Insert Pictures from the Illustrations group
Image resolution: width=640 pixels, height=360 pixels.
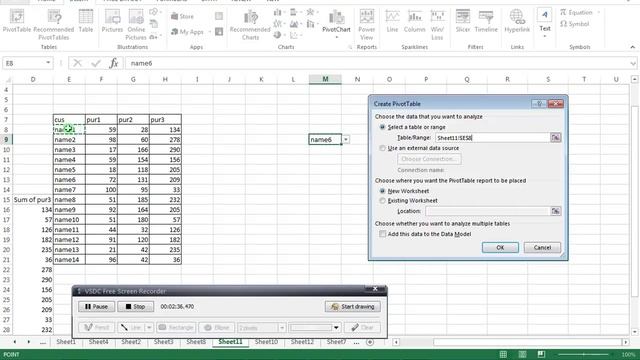point(112,21)
